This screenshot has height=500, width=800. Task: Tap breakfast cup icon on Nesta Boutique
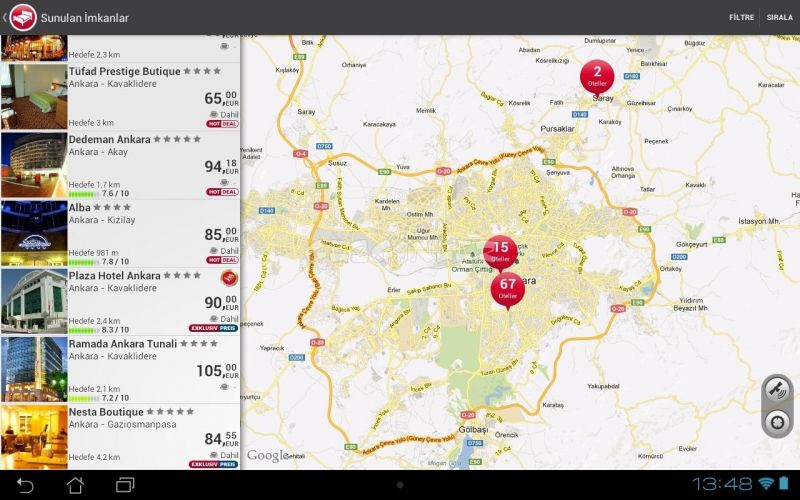(214, 455)
